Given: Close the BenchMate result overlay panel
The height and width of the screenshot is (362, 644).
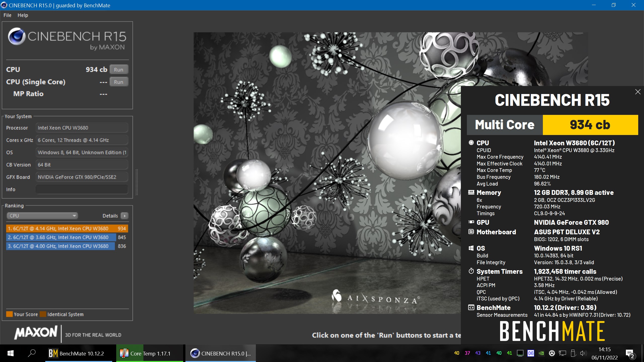Looking at the screenshot, I should tap(638, 92).
